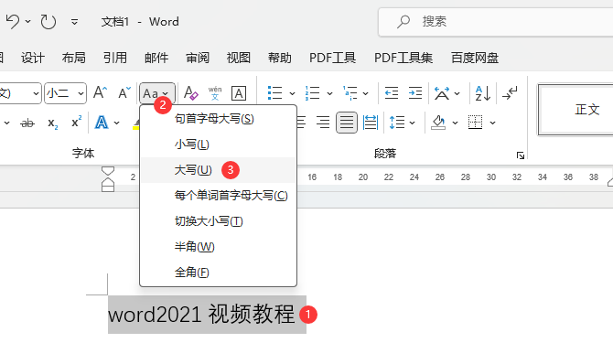Open the Numbering dropdown arrow
The width and height of the screenshot is (613, 364).
click(329, 93)
